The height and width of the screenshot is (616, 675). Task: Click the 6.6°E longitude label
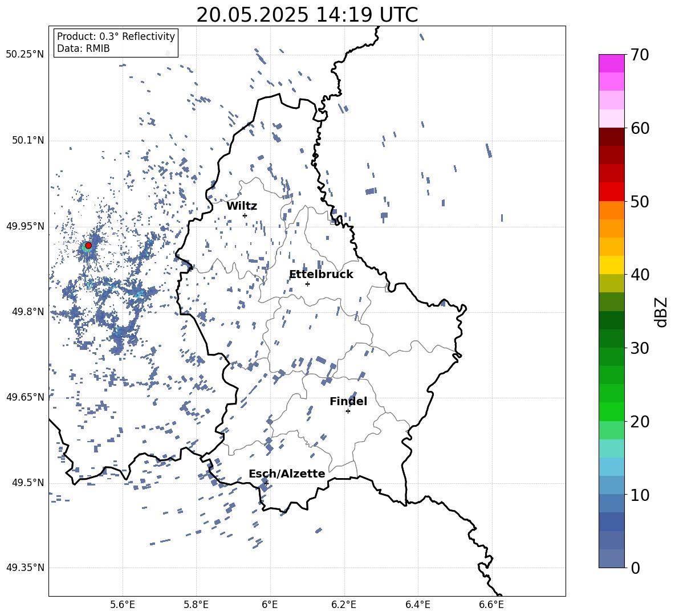[x=491, y=605]
